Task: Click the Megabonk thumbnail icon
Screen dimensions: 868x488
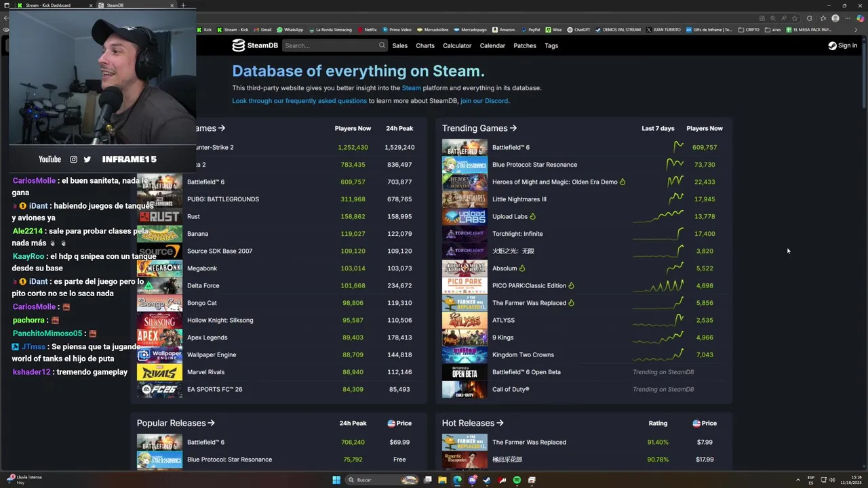Action: [x=159, y=268]
